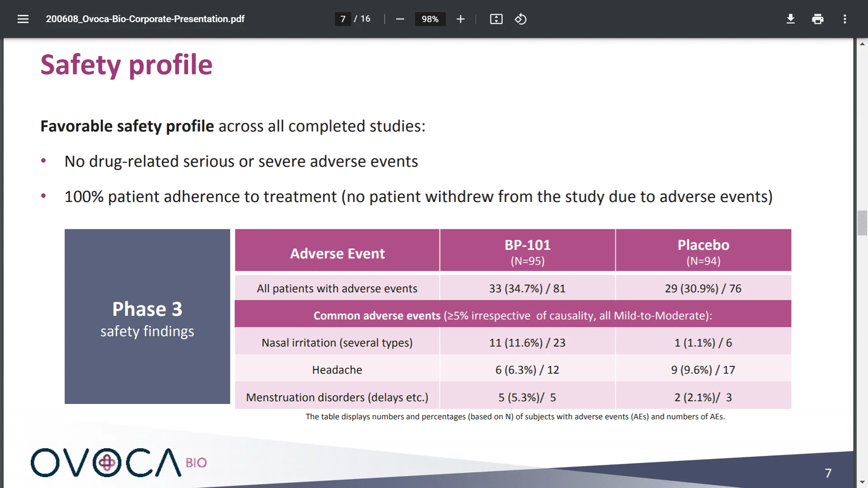Click the 'safety findings' caption
868x488 pixels.
[147, 331]
